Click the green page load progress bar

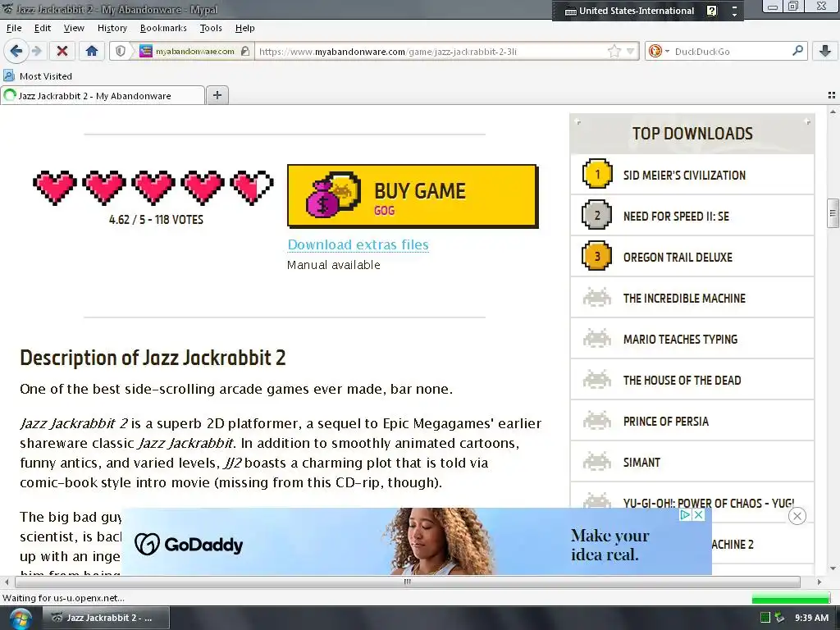click(x=791, y=598)
